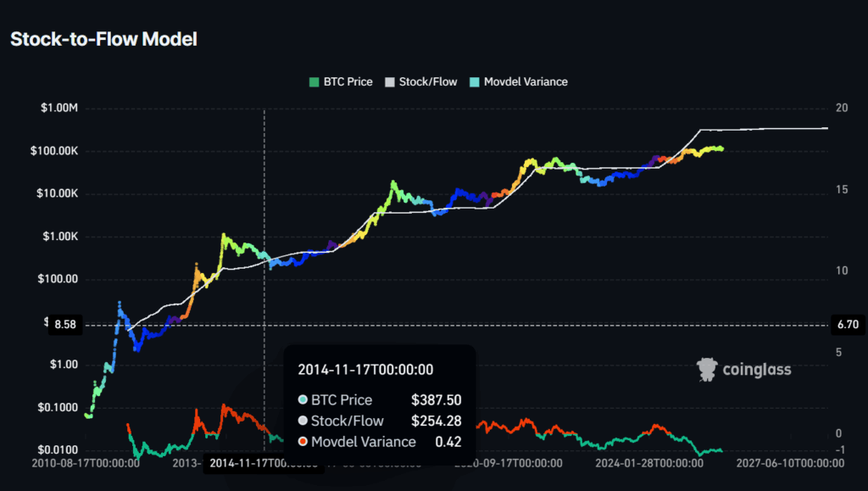Click the 8.58 crosshair label on left axis
The image size is (868, 491).
[x=65, y=325]
